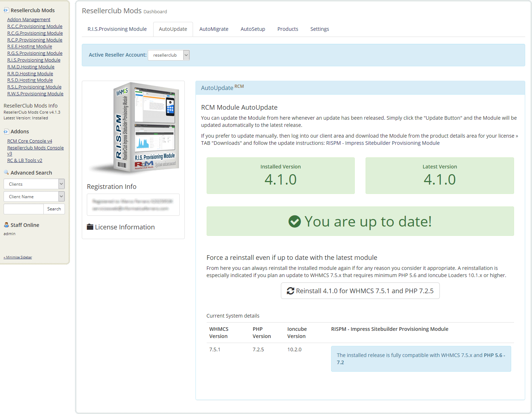
Task: Click the green checkmark up-to-date icon
Action: pyautogui.click(x=295, y=222)
